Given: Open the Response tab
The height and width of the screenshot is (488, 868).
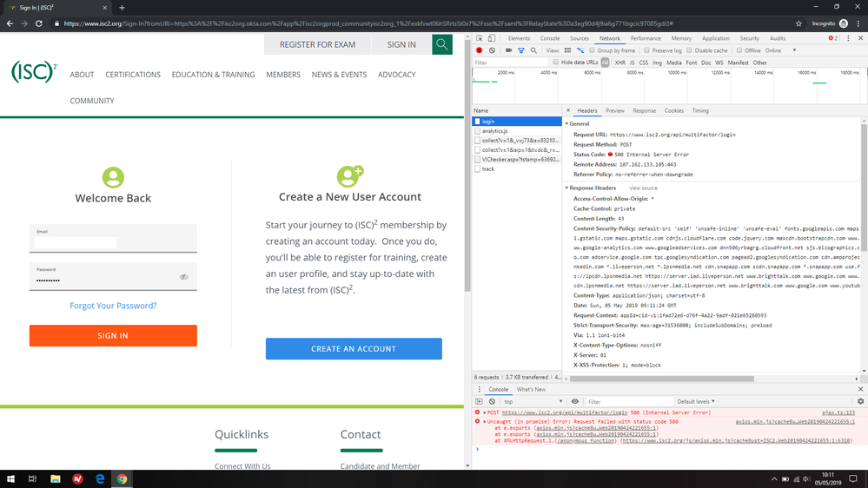Looking at the screenshot, I should click(x=644, y=111).
